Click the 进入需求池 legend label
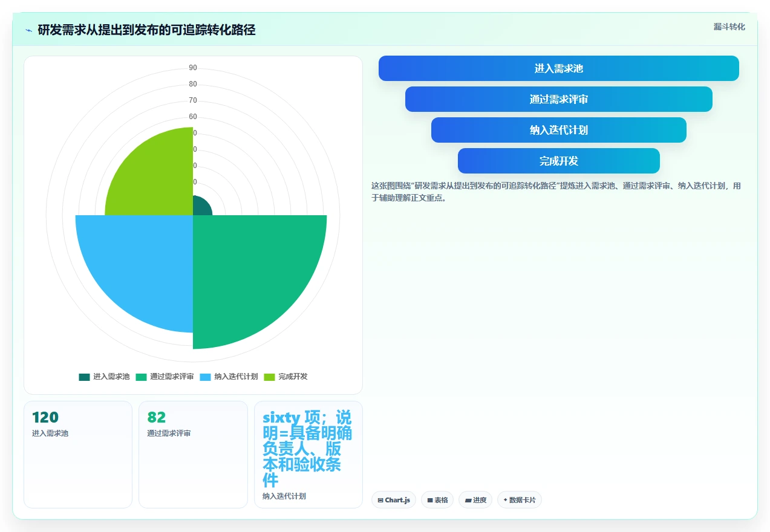 point(111,377)
